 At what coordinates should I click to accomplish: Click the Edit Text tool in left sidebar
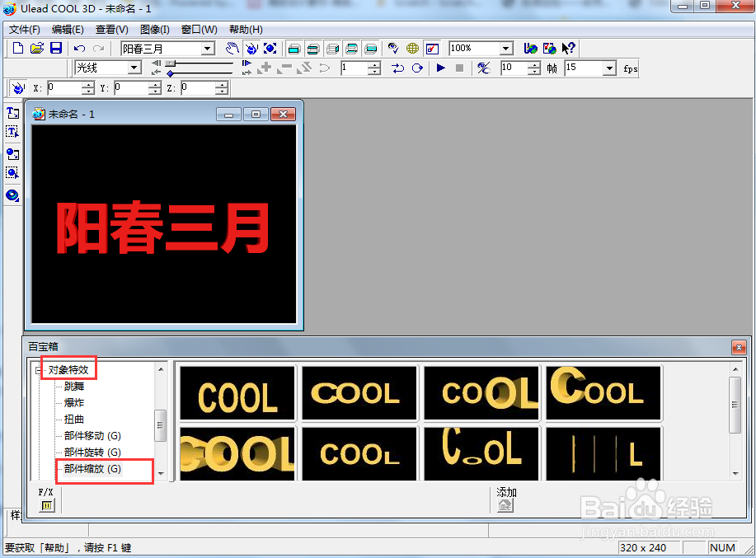click(12, 132)
